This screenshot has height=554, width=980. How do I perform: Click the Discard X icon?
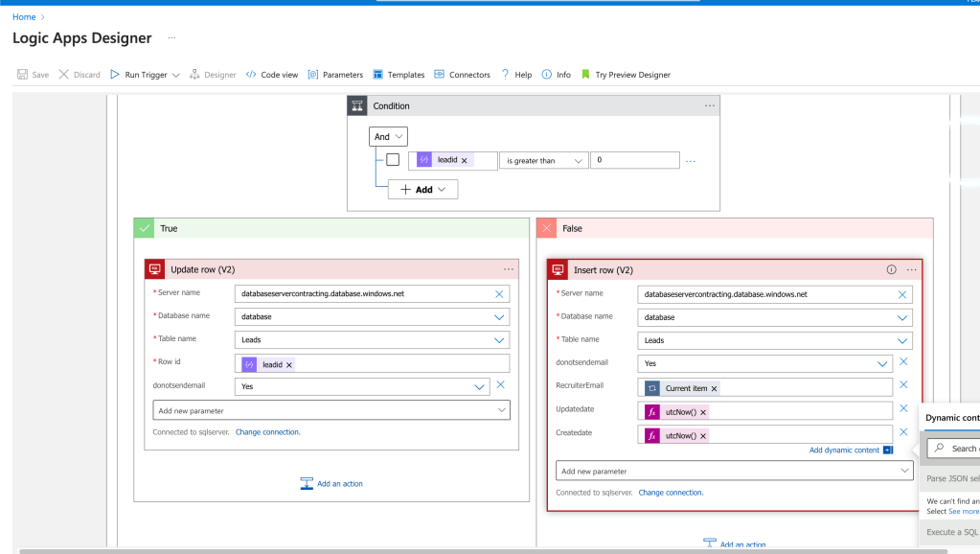[x=64, y=75]
